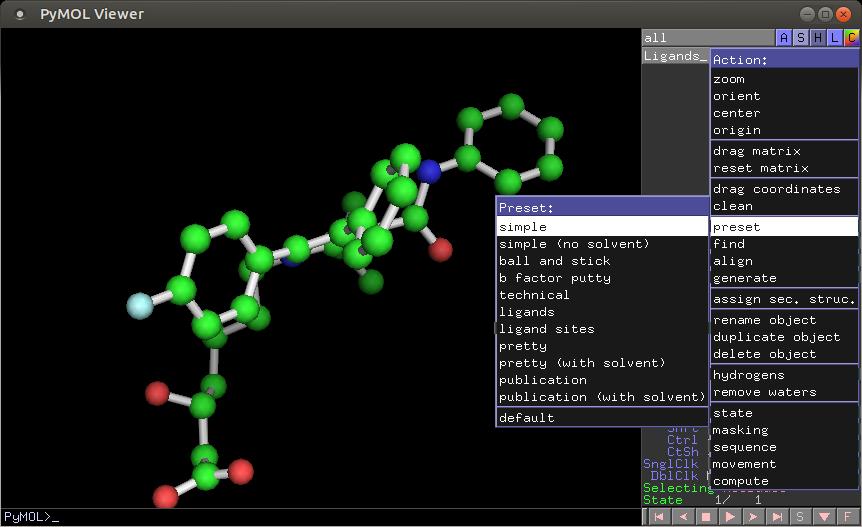Open the Hide (H) menu for all

[818, 37]
